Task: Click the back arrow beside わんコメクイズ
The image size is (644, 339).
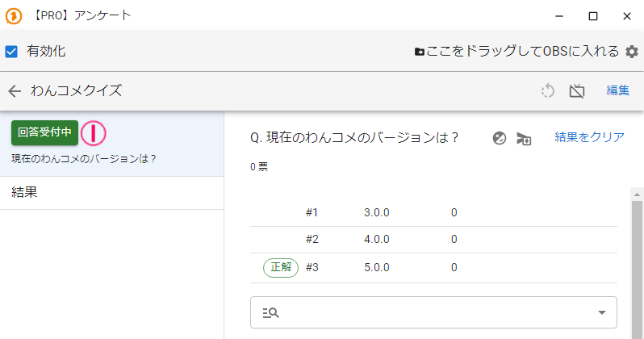Action: [15, 91]
